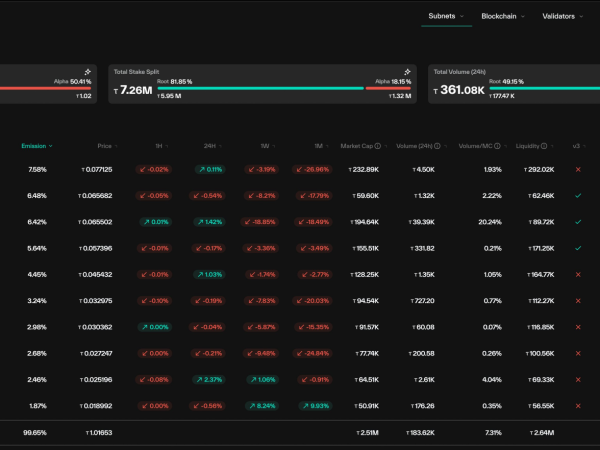Sort table by v3 column
The width and height of the screenshot is (600, 450).
pyautogui.click(x=579, y=146)
